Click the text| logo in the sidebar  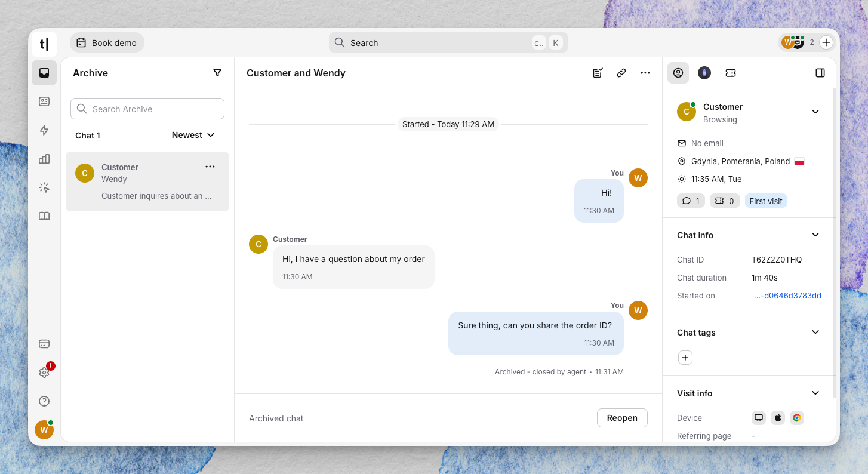[44, 44]
